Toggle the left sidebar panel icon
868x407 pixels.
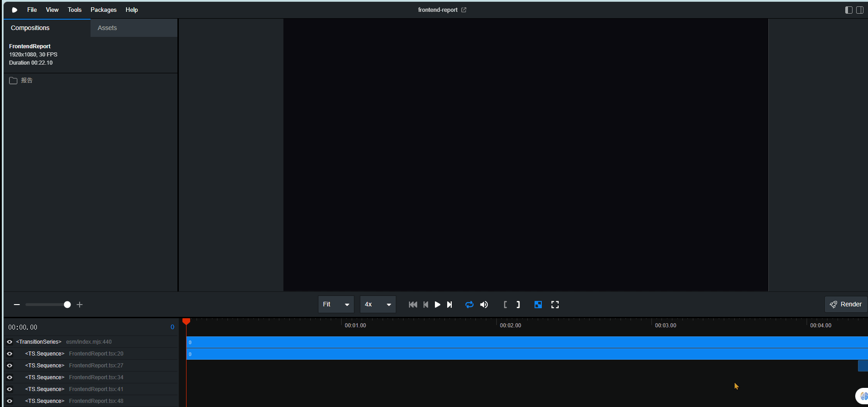tap(849, 10)
